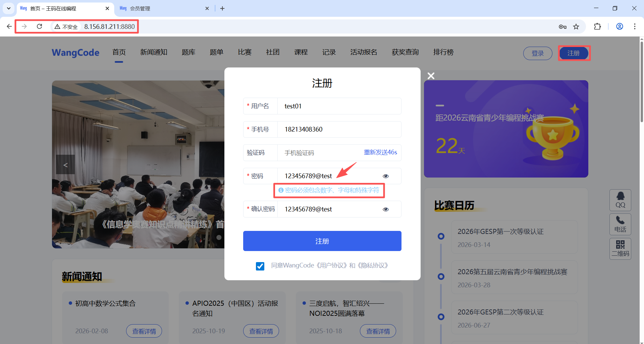This screenshot has height=344, width=644.
Task: Open the password manager key icon
Action: 562,27
